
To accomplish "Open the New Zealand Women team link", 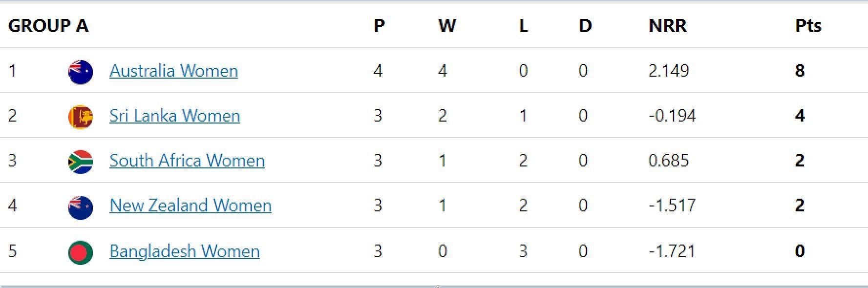I will tap(191, 206).
